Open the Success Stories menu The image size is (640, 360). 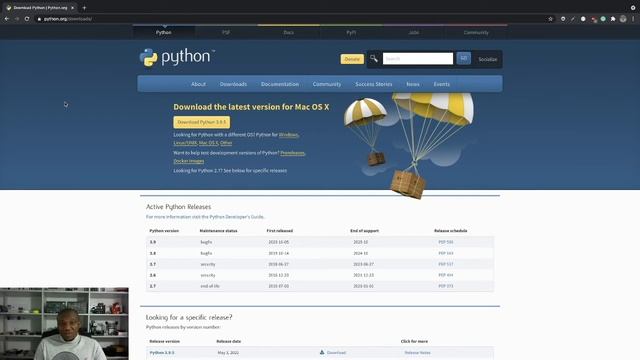click(373, 84)
